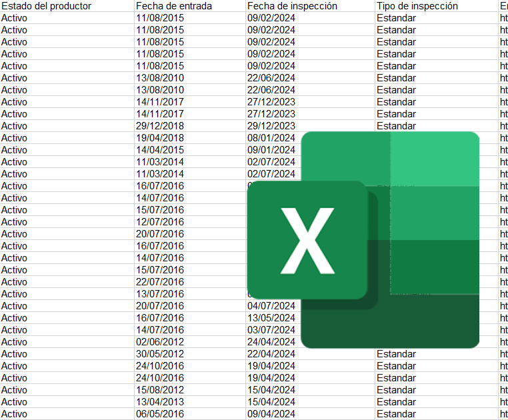Click entry date cell 02/06/2012
The image size is (508, 420).
tap(160, 342)
